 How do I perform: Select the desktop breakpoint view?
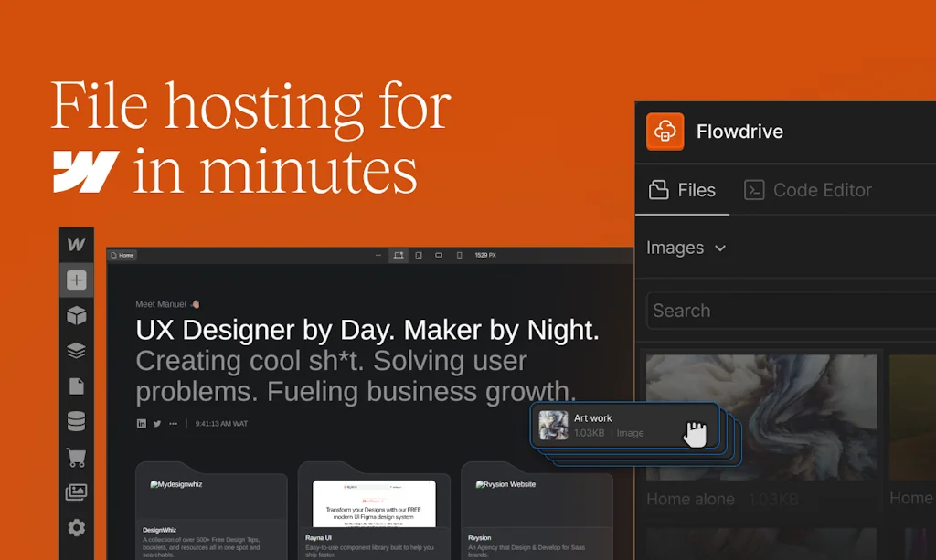[x=399, y=255]
